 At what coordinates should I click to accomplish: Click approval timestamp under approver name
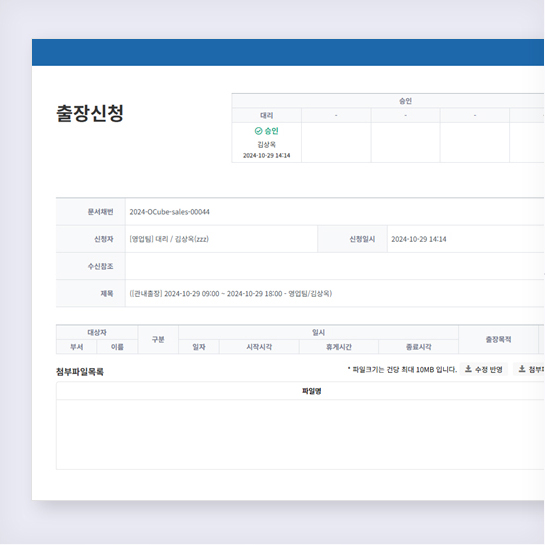[x=267, y=155]
